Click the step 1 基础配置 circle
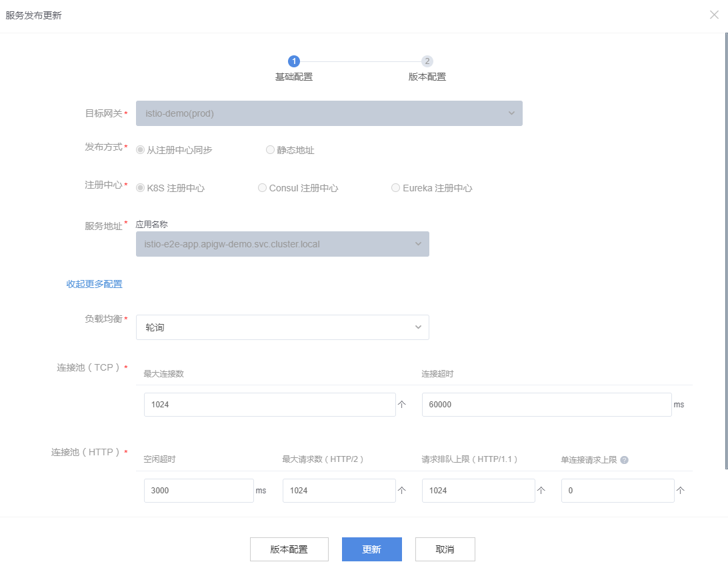The width and height of the screenshot is (728, 572). point(294,61)
